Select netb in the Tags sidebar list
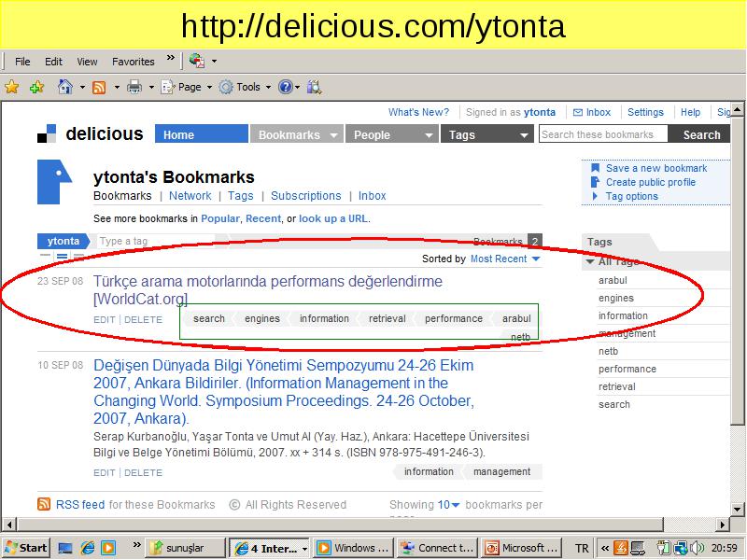Screen dimensions: 747x560 click(x=609, y=351)
